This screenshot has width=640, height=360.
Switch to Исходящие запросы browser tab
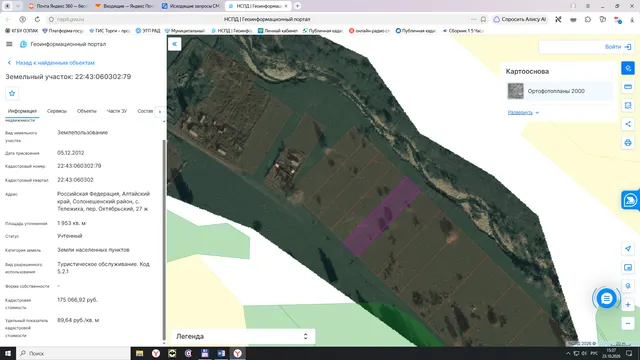point(191,6)
